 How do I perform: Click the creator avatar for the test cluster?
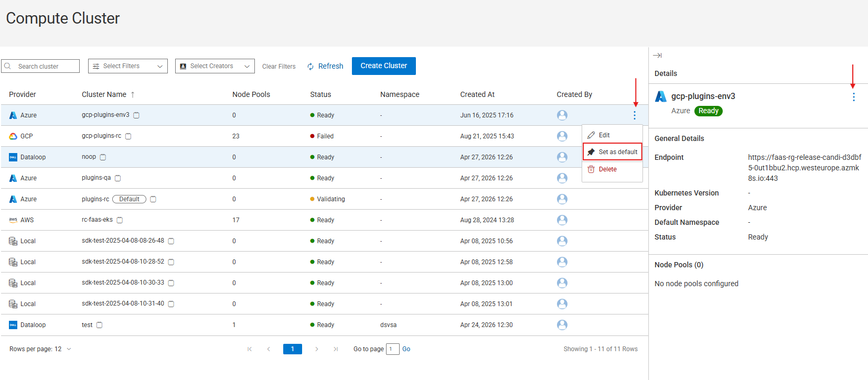pyautogui.click(x=562, y=325)
